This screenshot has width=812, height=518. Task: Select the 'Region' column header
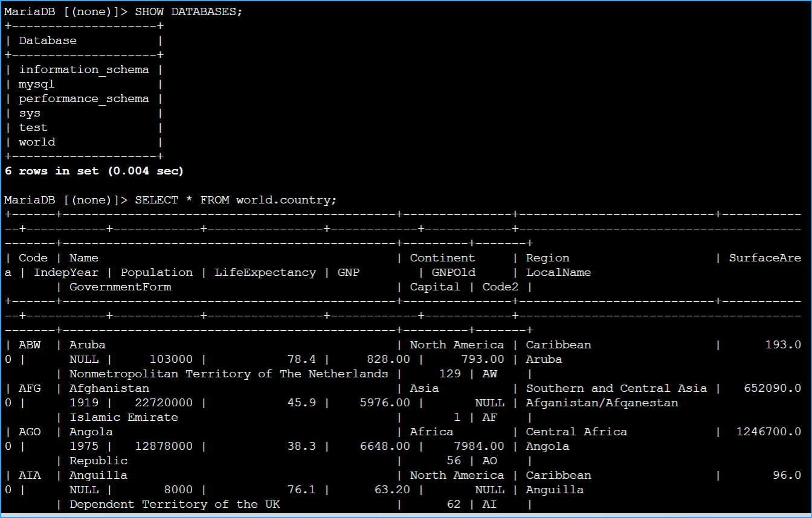(x=547, y=258)
